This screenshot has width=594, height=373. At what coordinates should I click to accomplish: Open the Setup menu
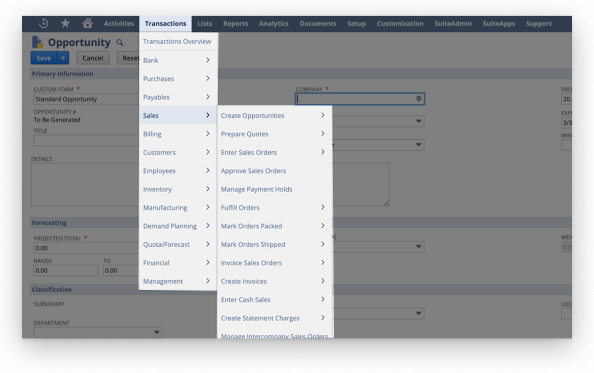point(356,23)
